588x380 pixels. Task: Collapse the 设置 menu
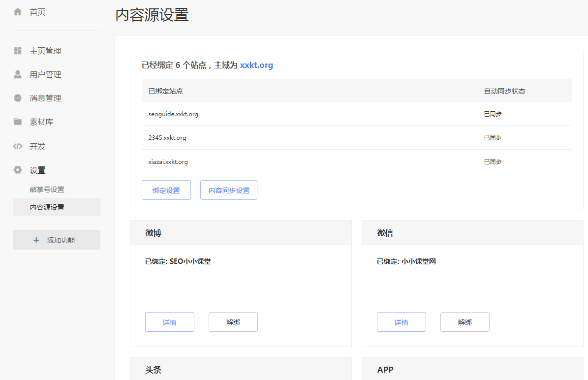[x=37, y=170]
